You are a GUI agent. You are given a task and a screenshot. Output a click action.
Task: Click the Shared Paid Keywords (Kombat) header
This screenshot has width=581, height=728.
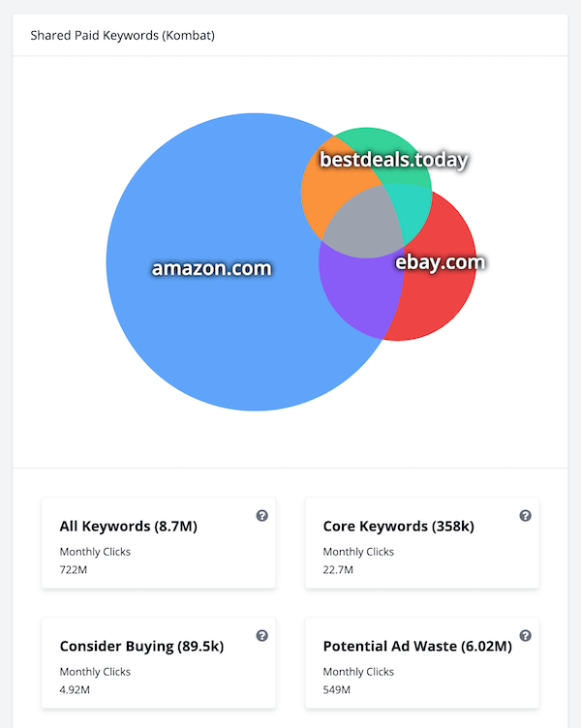(122, 35)
